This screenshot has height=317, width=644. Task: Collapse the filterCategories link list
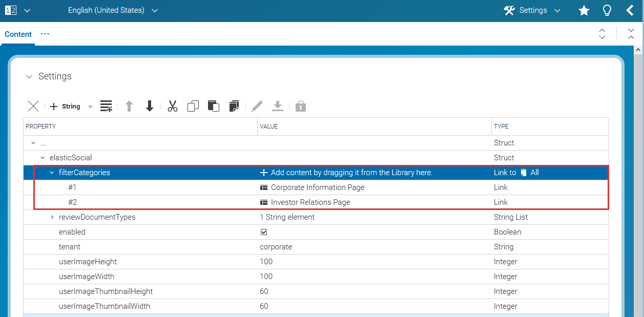tap(51, 173)
